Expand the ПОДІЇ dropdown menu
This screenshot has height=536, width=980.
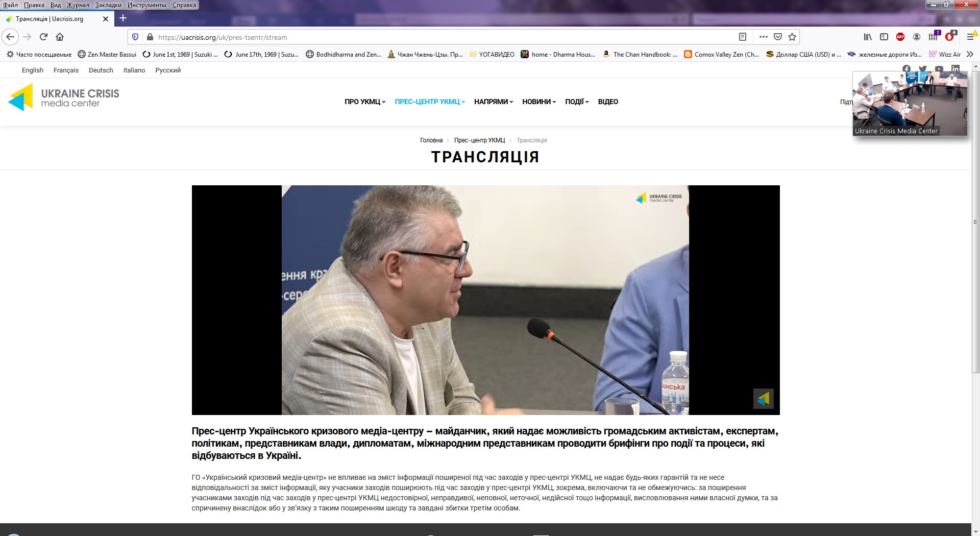(x=577, y=102)
